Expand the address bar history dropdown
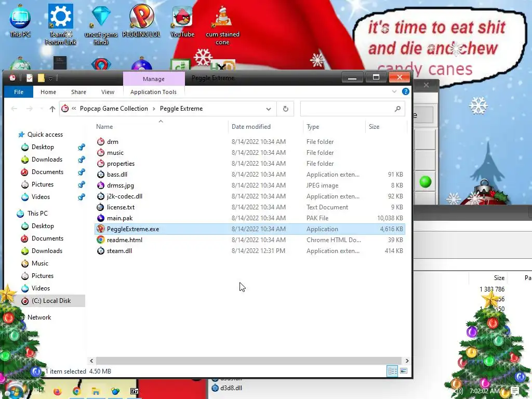 [x=269, y=109]
